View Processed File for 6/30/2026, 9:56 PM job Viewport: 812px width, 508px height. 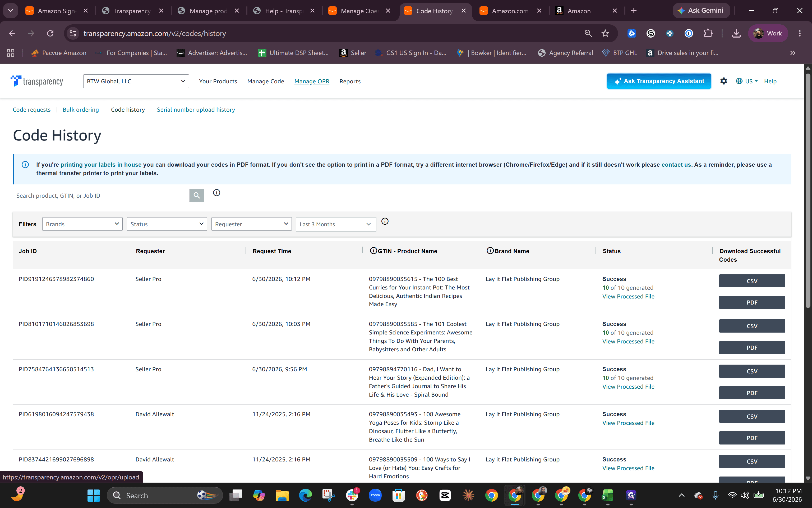(x=628, y=386)
